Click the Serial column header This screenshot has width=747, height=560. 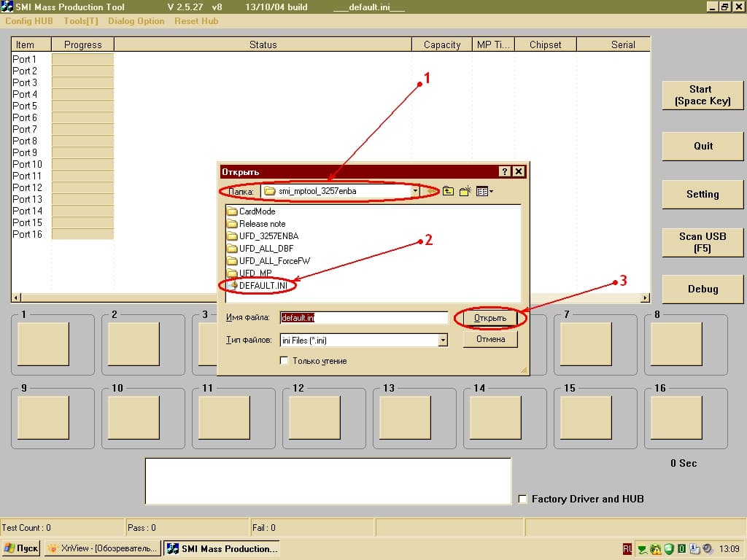coord(614,44)
